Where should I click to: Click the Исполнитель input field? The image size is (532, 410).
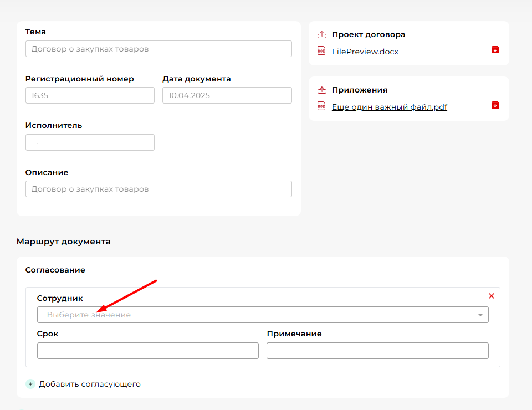[90, 142]
